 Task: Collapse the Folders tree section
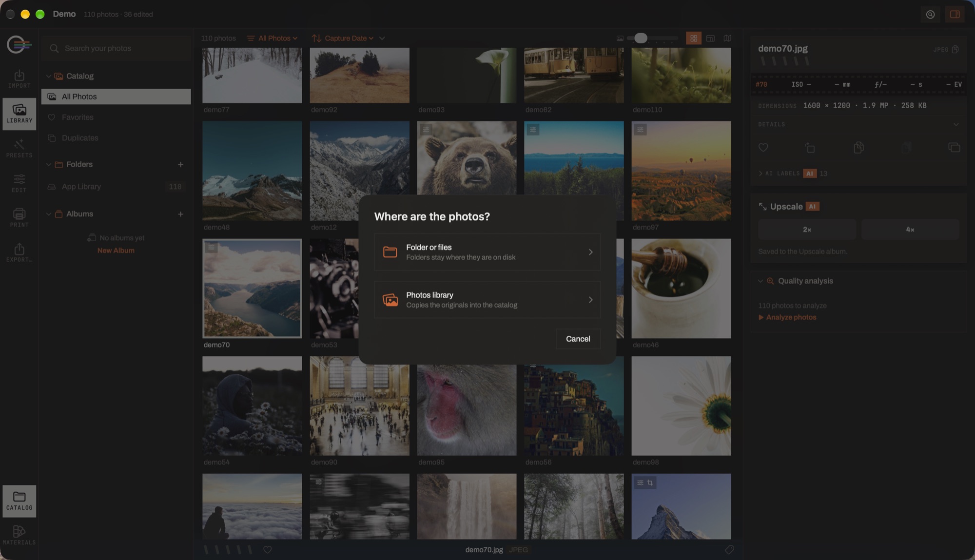pyautogui.click(x=48, y=165)
